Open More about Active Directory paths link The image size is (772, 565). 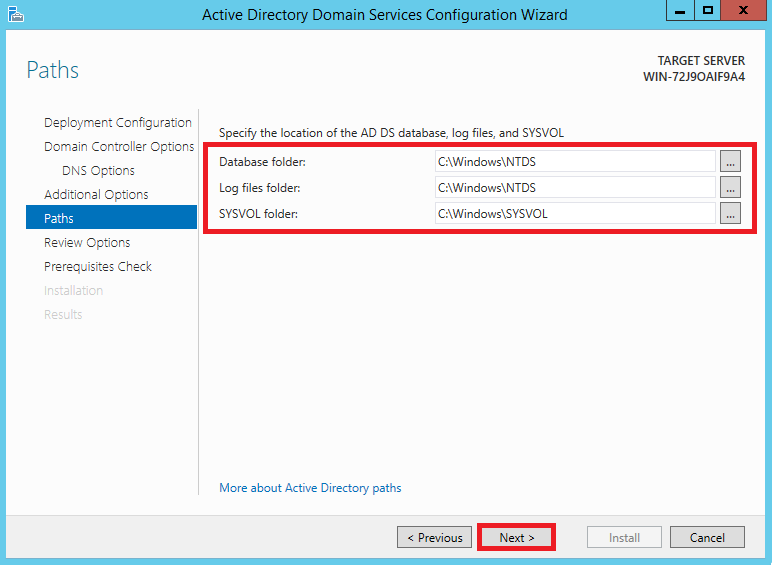click(310, 488)
